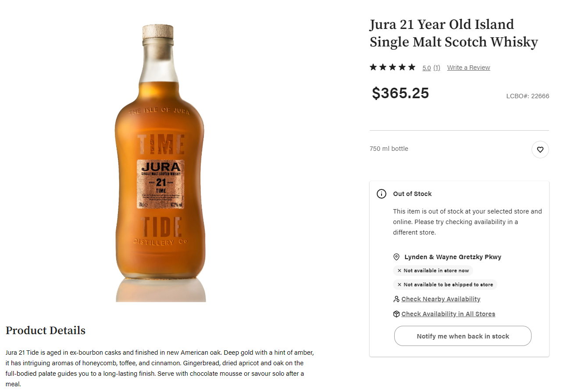Image resolution: width=578 pixels, height=392 pixels.
Task: Click the LCBO# 22666 product number
Action: (528, 96)
